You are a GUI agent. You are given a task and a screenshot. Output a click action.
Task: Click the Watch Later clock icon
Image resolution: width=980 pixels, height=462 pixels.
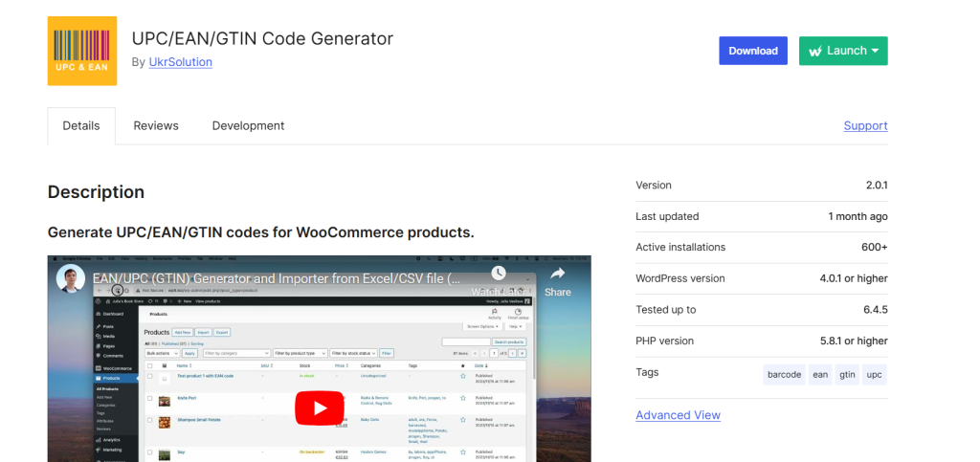[x=498, y=274]
